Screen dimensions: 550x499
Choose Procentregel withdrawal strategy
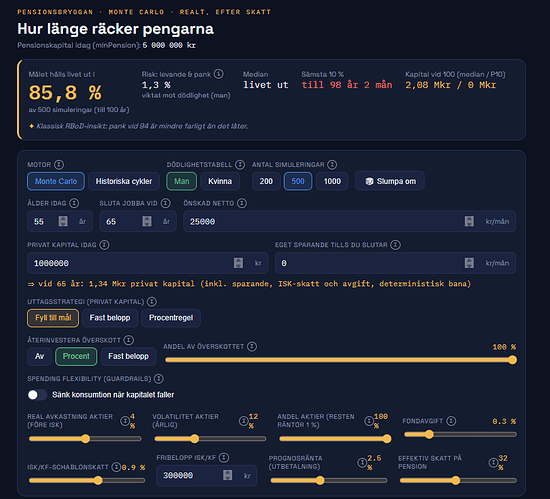pyautogui.click(x=171, y=318)
